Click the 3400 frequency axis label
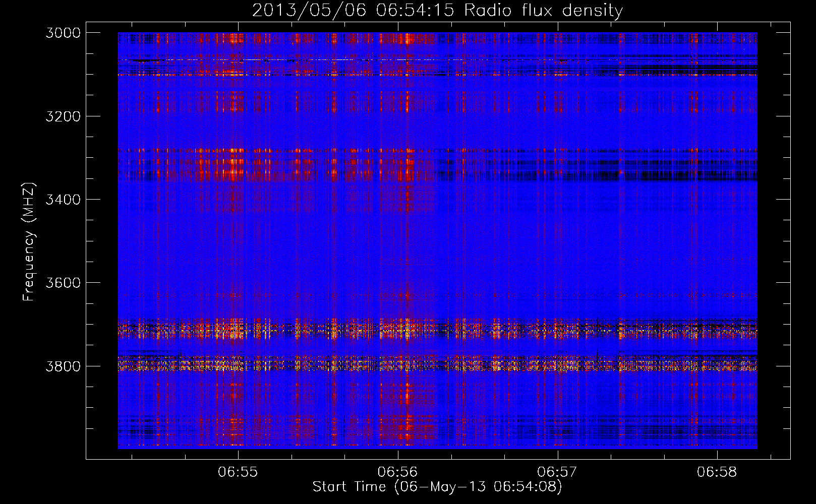The height and width of the screenshot is (504, 816). point(63,200)
